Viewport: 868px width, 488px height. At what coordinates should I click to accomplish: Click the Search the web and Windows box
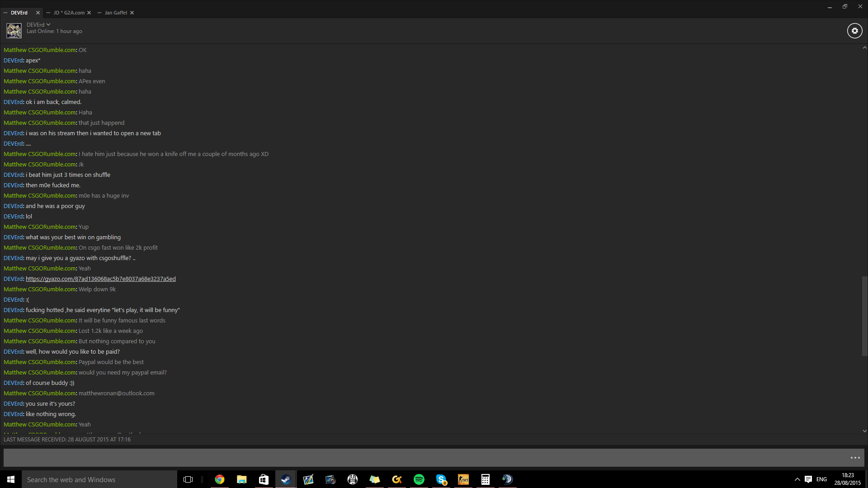[x=99, y=479]
